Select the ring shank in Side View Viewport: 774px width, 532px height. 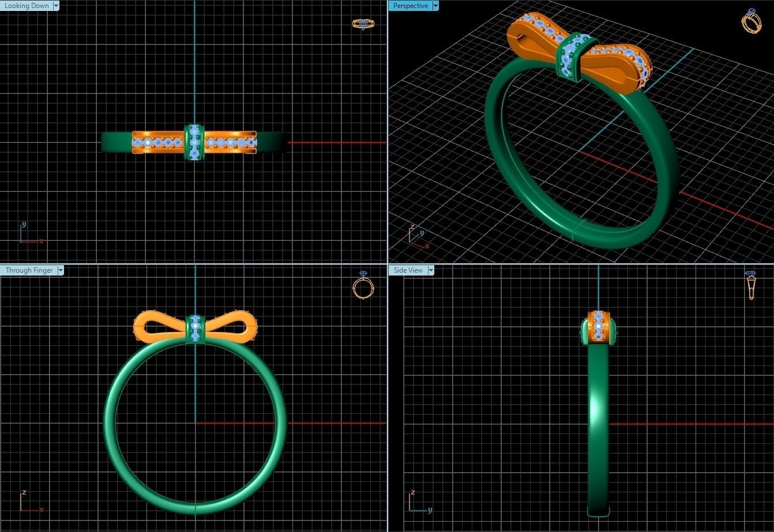coord(598,429)
